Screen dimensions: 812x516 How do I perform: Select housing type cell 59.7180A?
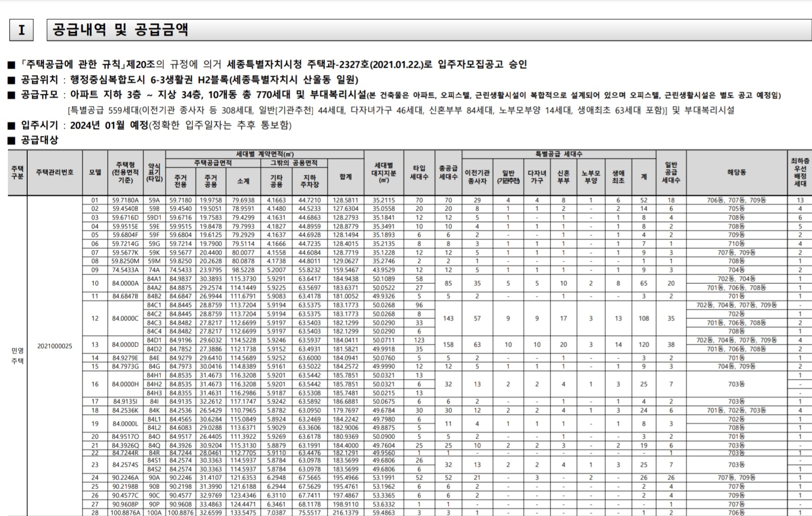pyautogui.click(x=126, y=200)
